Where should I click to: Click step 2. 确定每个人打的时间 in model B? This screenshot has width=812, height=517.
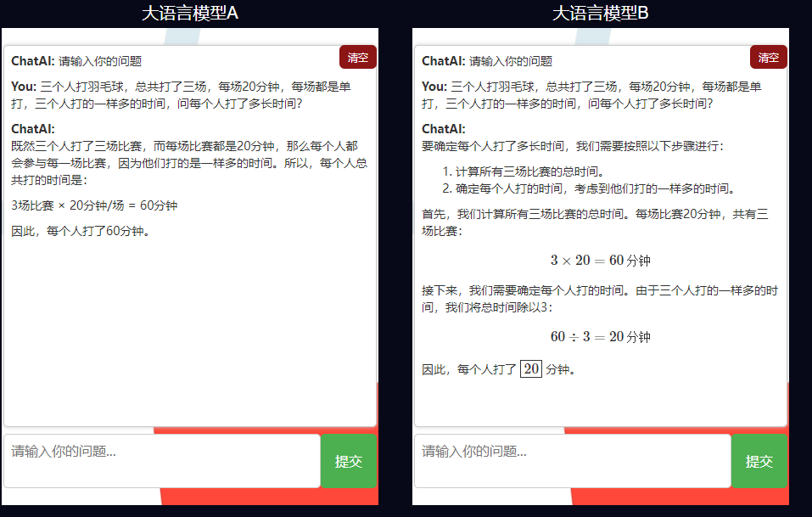[x=590, y=188]
